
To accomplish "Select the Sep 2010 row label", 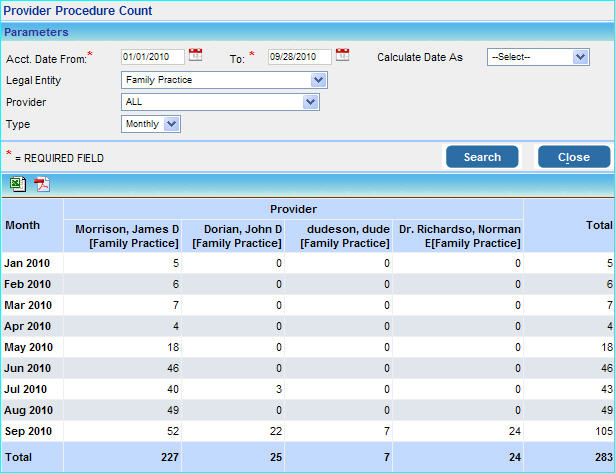I will click(28, 431).
